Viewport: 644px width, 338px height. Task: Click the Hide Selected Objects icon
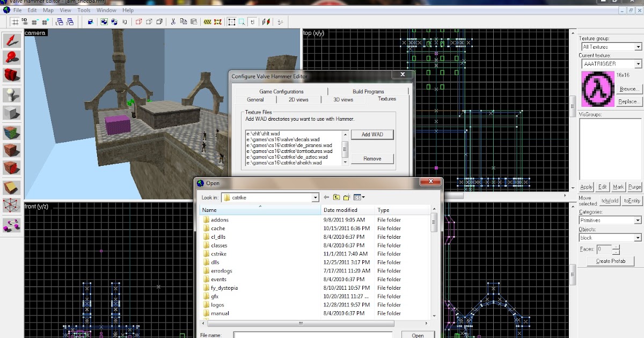coord(139,22)
